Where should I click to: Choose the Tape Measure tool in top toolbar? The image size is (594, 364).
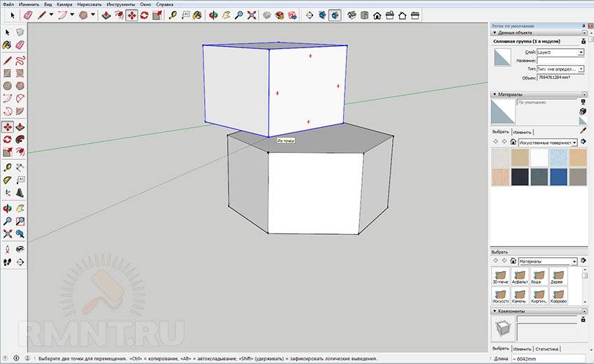(173, 15)
